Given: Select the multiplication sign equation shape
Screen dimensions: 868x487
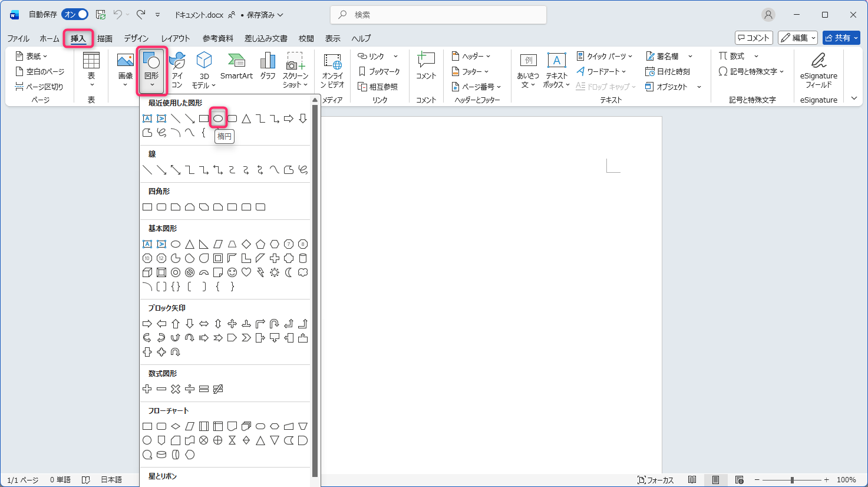Looking at the screenshot, I should tap(176, 389).
